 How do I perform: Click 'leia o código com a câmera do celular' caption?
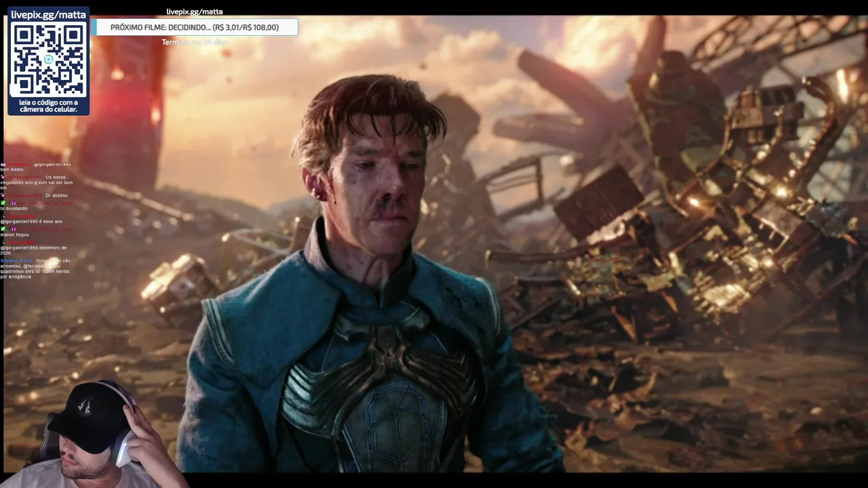pos(48,106)
